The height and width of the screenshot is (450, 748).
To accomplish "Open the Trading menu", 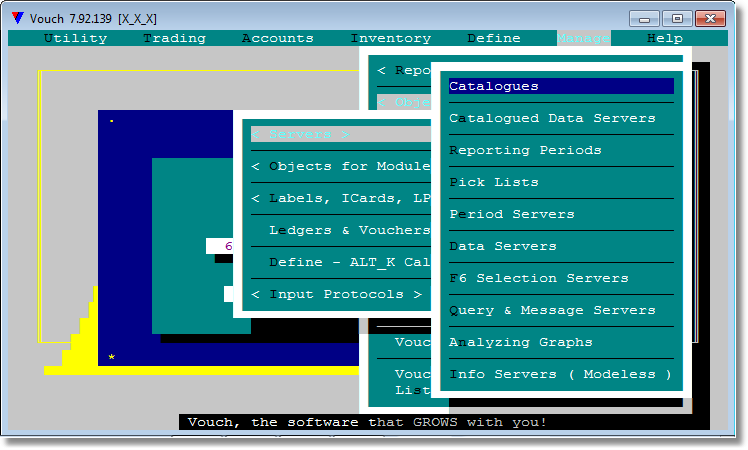I will click(175, 38).
